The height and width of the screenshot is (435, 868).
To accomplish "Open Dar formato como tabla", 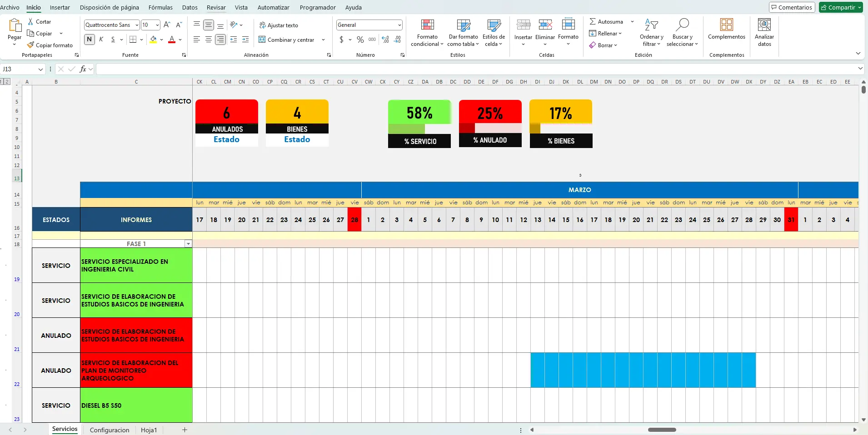I will (x=463, y=33).
